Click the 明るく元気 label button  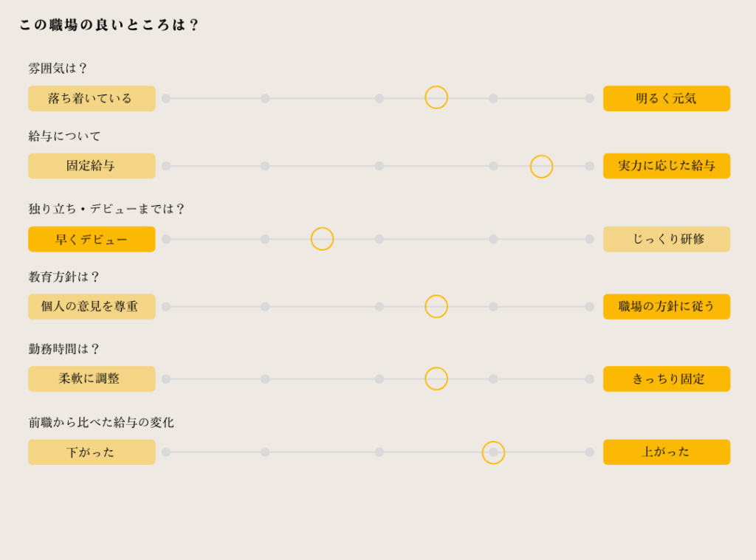(x=666, y=98)
